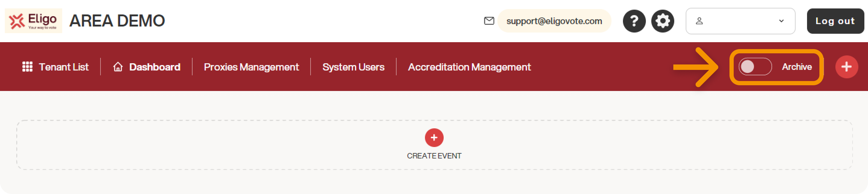Open Proxies Management

point(251,67)
